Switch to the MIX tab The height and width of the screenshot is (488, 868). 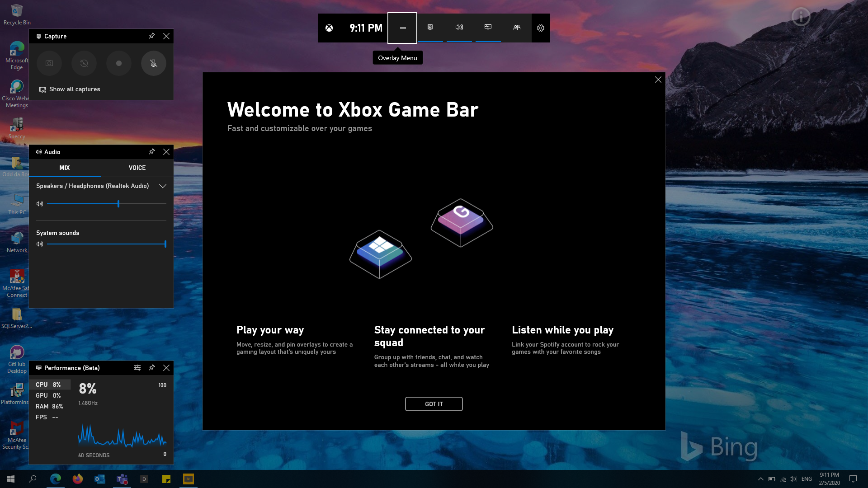(65, 168)
